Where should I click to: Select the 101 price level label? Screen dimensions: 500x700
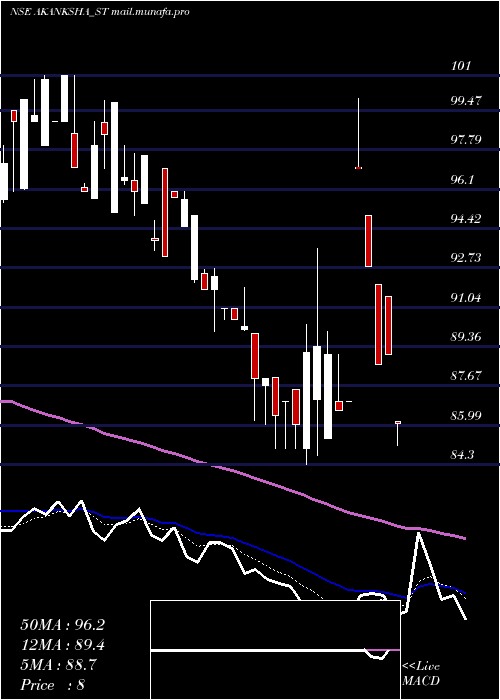[462, 67]
